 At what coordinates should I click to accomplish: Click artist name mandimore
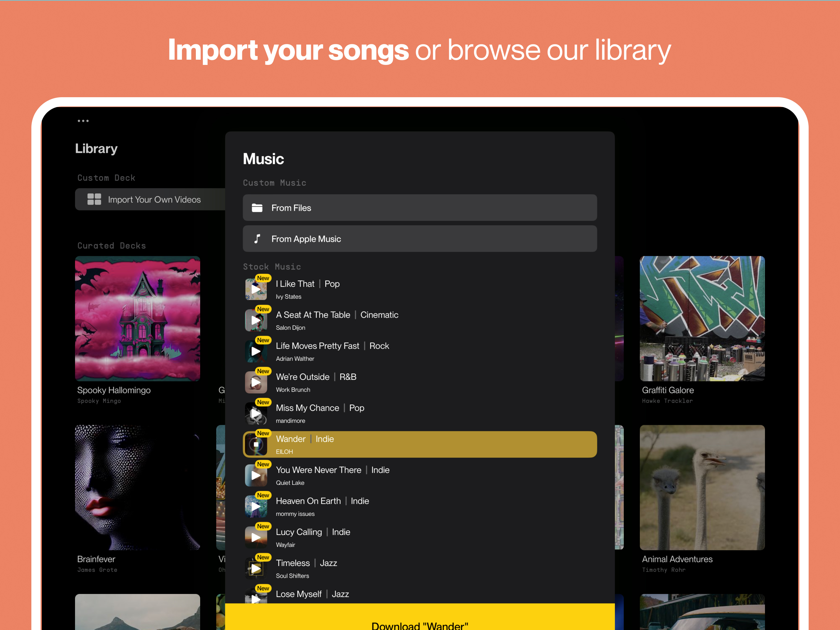click(x=291, y=421)
